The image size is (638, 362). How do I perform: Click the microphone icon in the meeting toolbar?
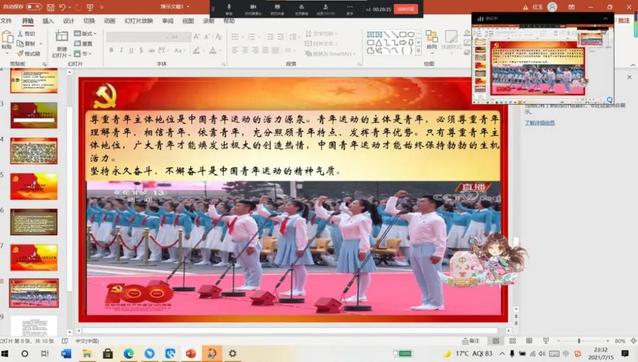click(229, 9)
